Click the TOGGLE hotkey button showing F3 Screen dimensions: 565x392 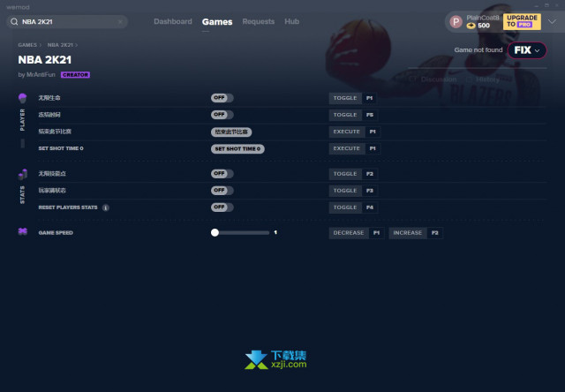tap(353, 191)
